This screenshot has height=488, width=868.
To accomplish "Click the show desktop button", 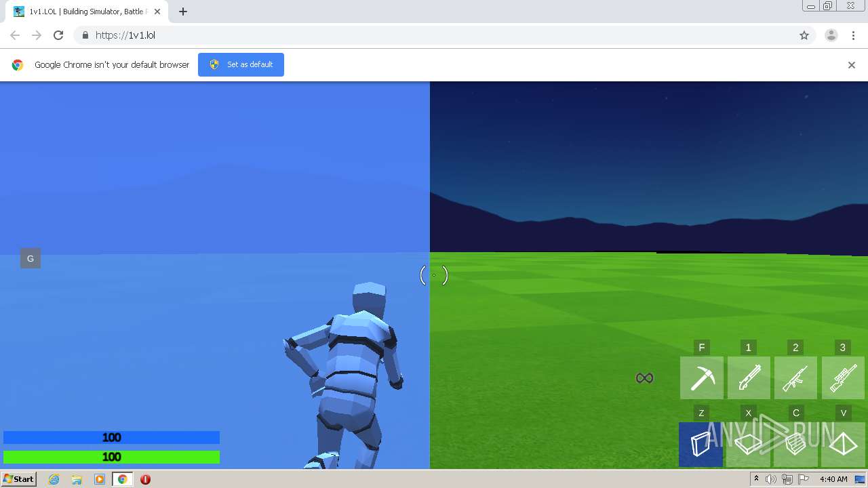I will click(x=861, y=479).
